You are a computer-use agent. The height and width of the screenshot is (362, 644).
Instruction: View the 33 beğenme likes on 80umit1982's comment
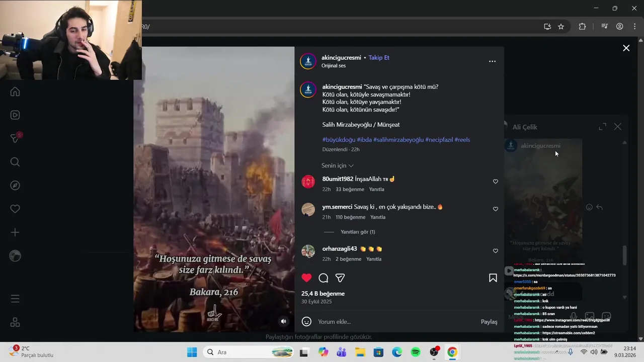[350, 190]
